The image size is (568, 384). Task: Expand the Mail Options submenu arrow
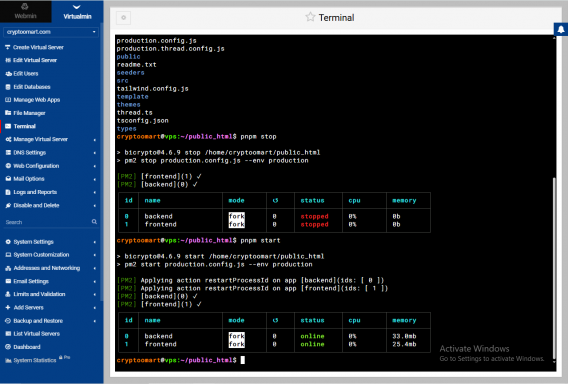[95, 179]
